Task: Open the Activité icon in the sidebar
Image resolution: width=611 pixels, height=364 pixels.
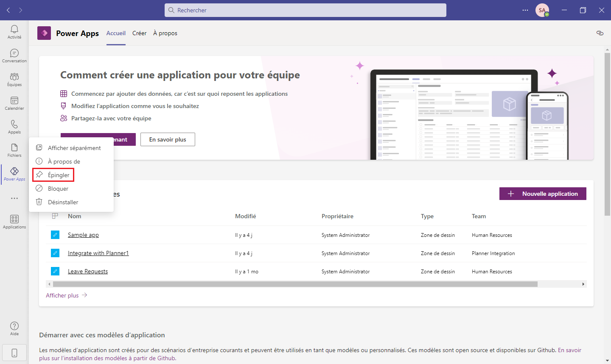Action: tap(14, 32)
